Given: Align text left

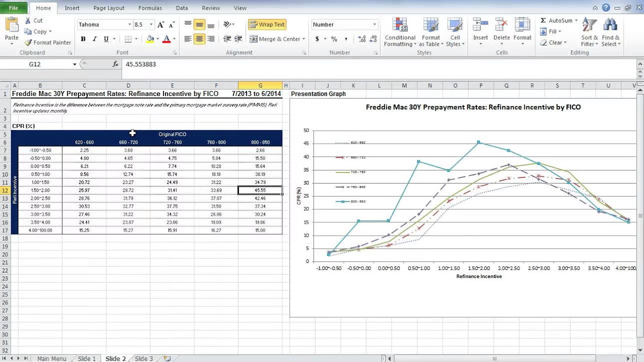Looking at the screenshot, I should click(x=188, y=39).
